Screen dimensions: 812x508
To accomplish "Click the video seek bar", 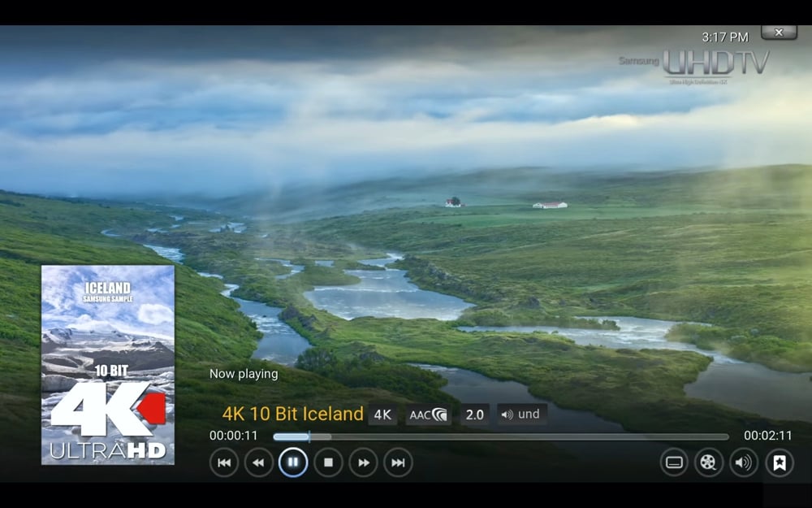I will 501,437.
